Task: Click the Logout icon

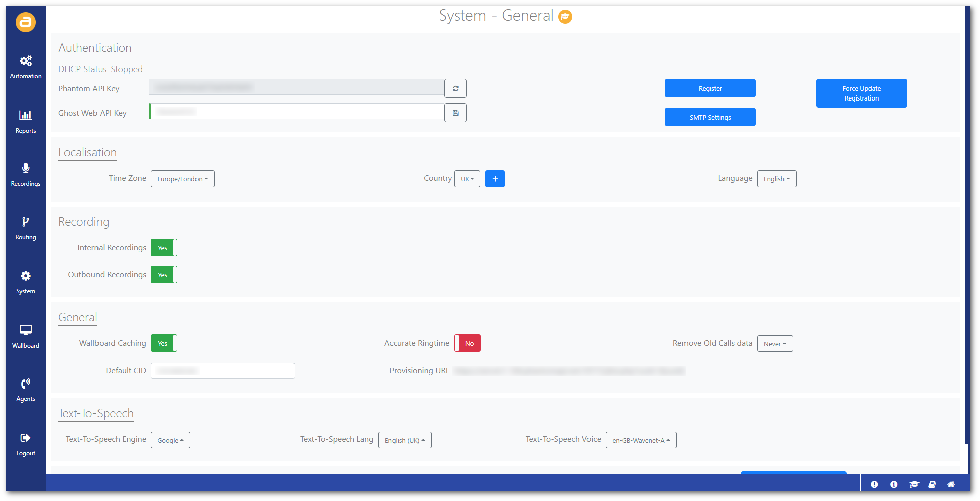Action: point(25,443)
